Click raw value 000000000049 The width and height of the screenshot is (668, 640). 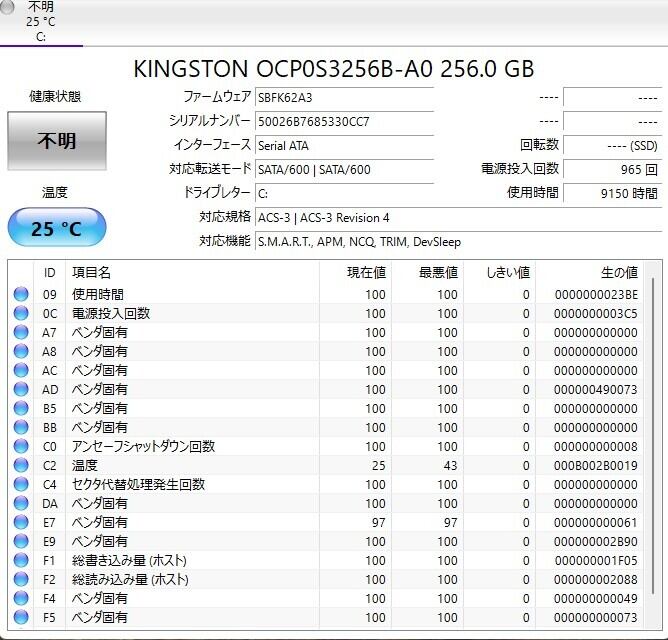596,598
